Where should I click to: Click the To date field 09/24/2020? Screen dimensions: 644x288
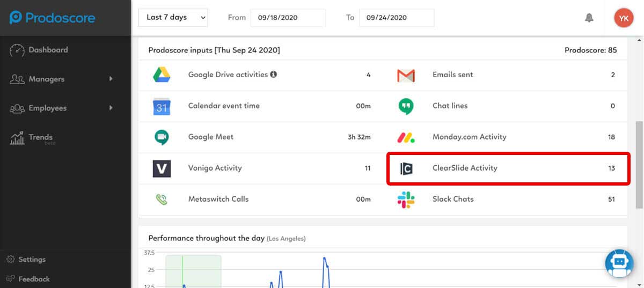coord(397,17)
